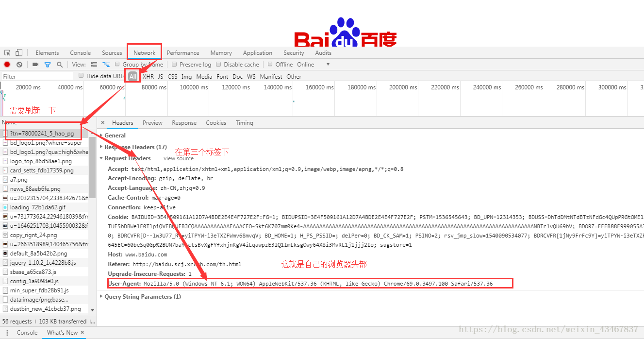Stop recording network log (red dot)
644x339 pixels.
coord(7,64)
